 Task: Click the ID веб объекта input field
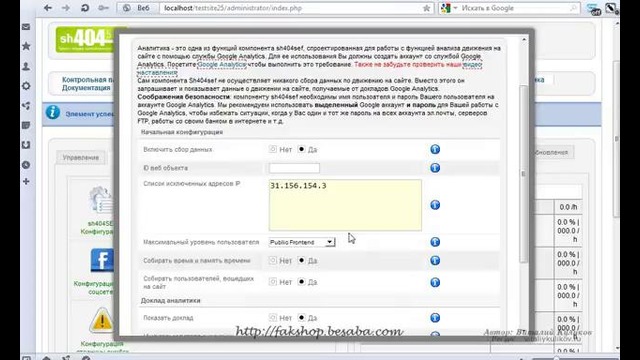[294, 168]
